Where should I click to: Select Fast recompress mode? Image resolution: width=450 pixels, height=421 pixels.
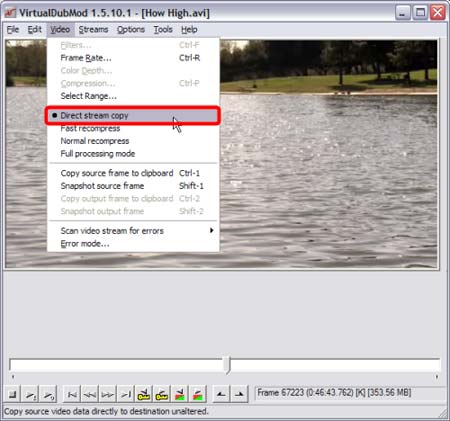[x=133, y=128]
